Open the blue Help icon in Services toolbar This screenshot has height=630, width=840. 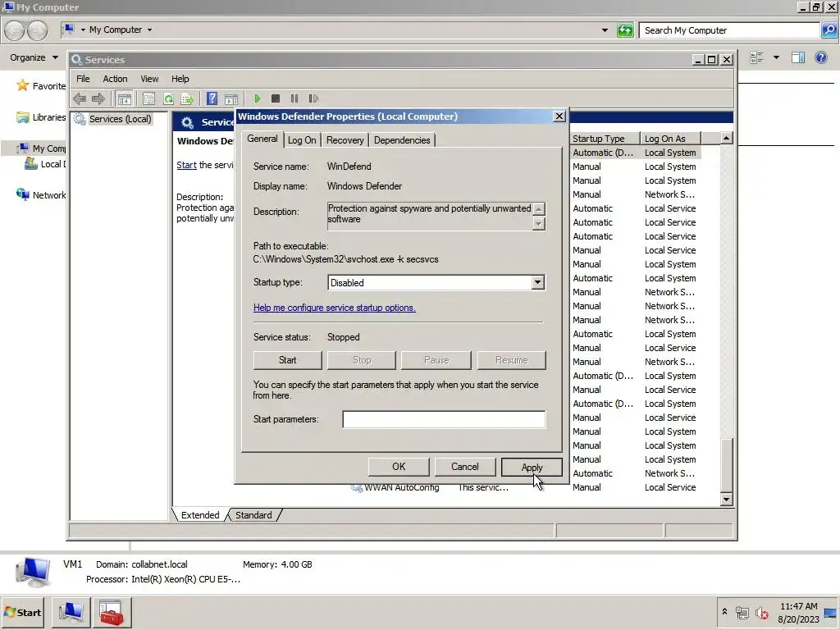coord(212,98)
